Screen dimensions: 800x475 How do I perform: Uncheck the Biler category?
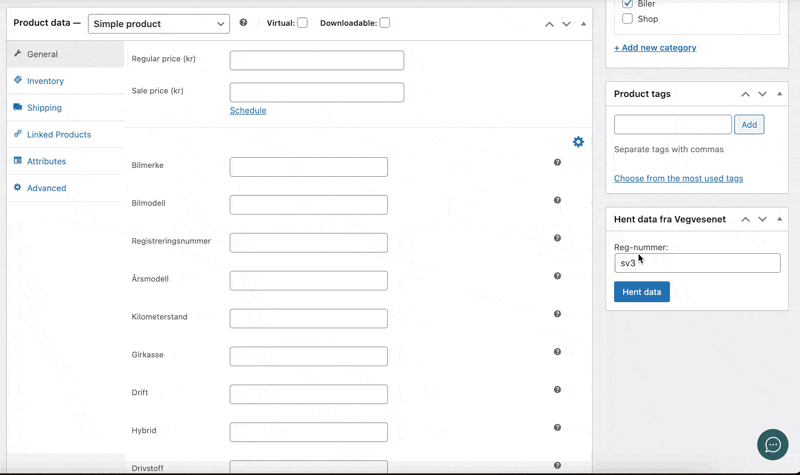point(628,3)
